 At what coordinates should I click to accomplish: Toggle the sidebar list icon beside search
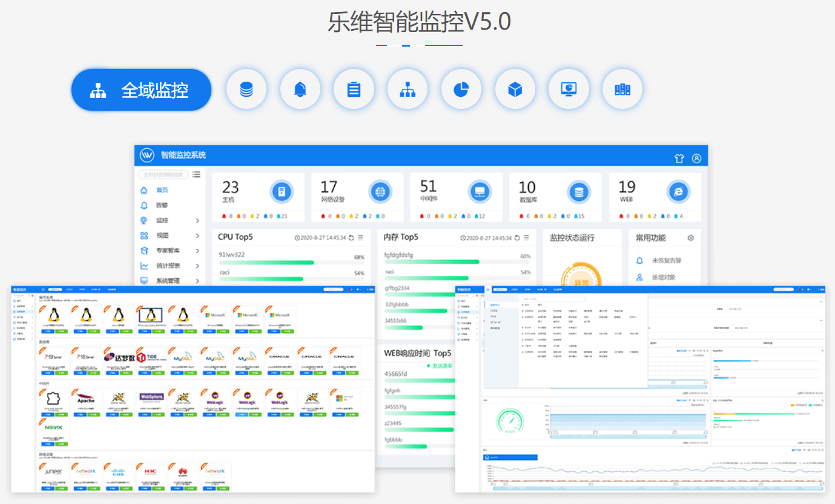coord(196,174)
